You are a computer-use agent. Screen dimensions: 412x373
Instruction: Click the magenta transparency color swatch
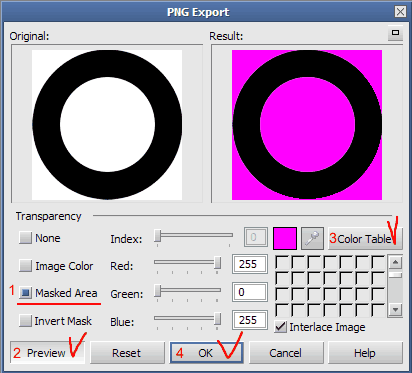tap(285, 238)
